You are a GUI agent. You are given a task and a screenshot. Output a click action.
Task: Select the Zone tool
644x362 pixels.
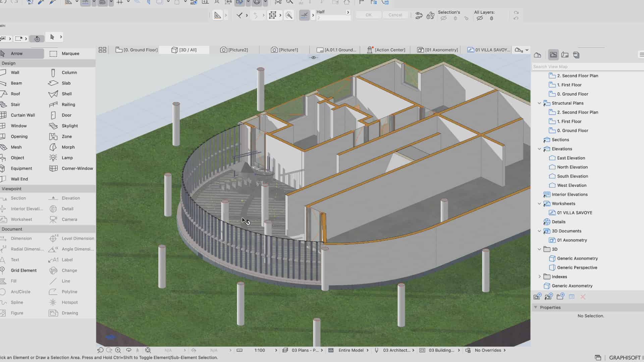[66, 136]
